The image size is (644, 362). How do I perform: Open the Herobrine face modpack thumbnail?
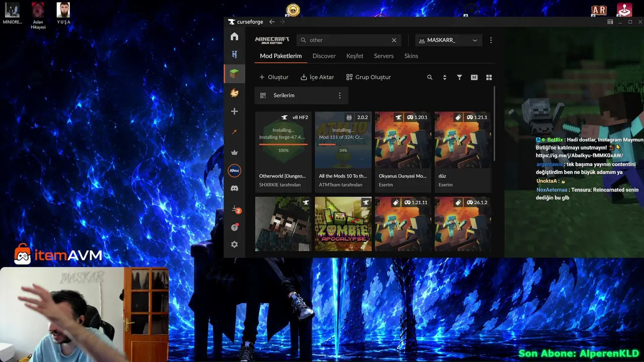283,224
